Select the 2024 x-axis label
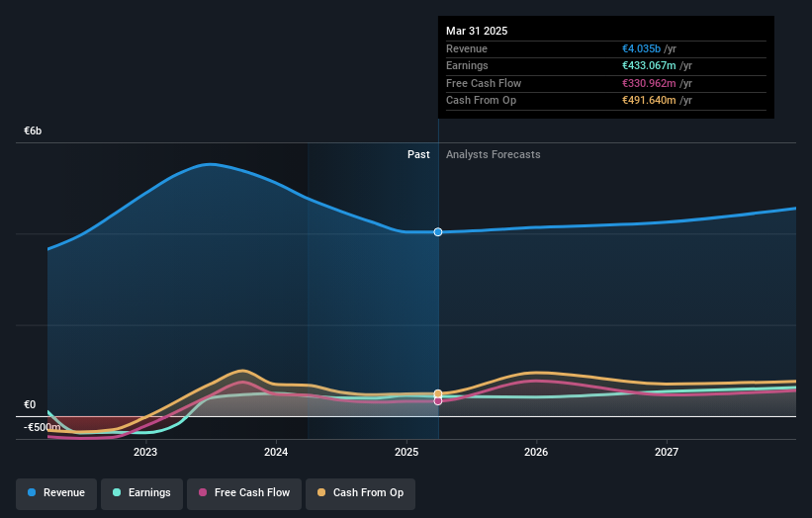This screenshot has height=518, width=812. pos(276,452)
